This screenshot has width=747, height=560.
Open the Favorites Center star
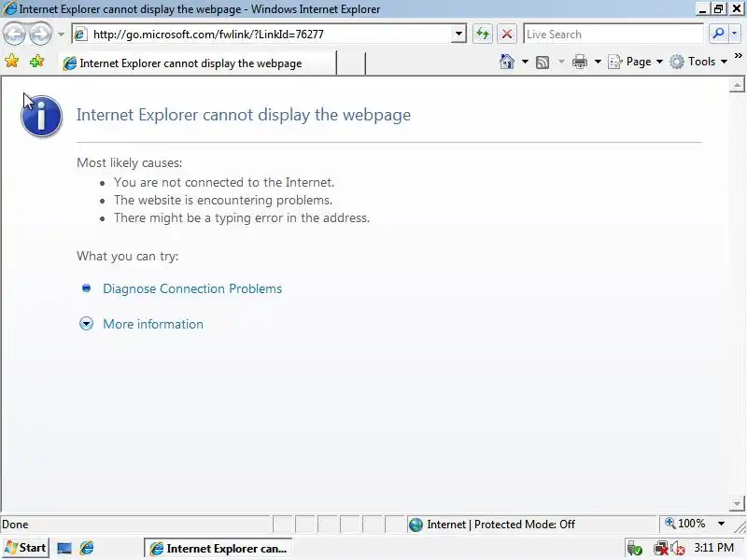point(11,62)
